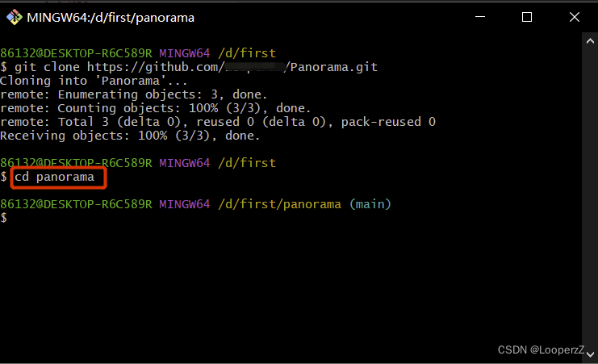Click the Counting objects output line
The width and height of the screenshot is (598, 364).
156,108
